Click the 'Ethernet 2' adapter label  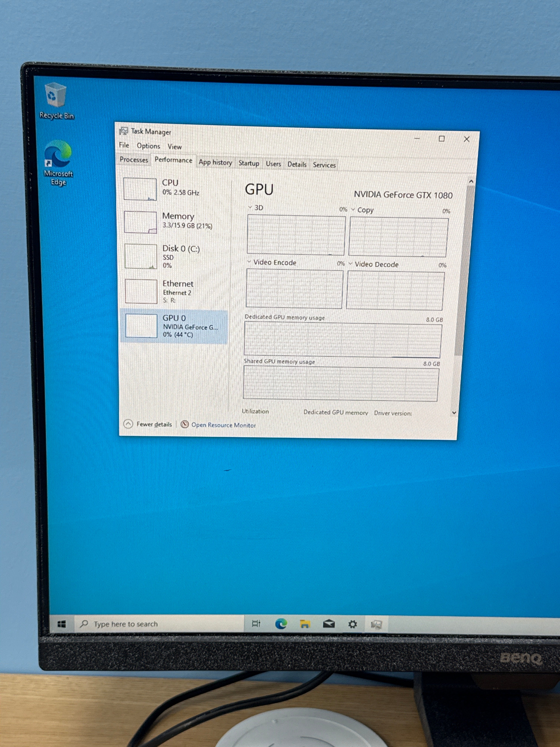[x=177, y=293]
